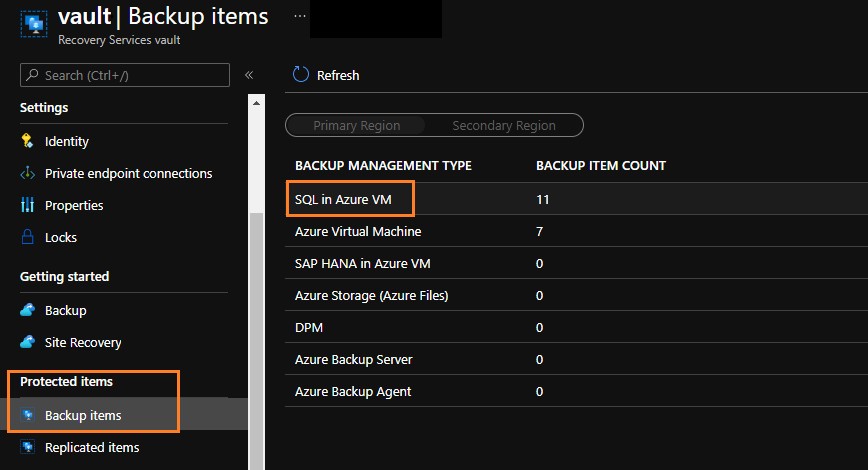
Task: Open the ellipsis menu beside Backup items title
Action: click(299, 16)
